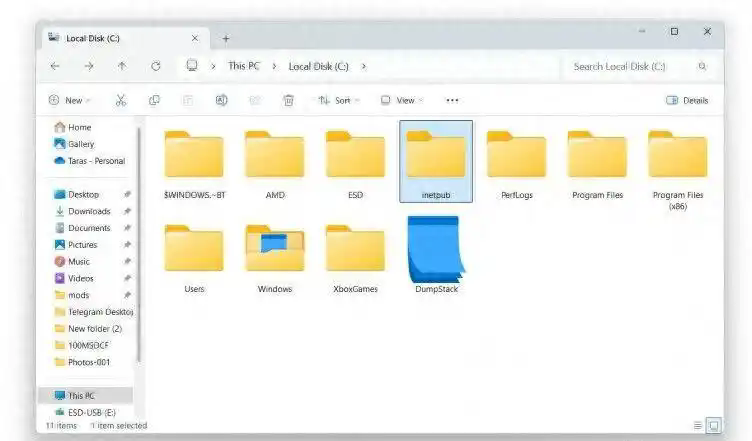Open the See more three-dots menu
Viewport: 752px width, 441px height.
point(452,100)
